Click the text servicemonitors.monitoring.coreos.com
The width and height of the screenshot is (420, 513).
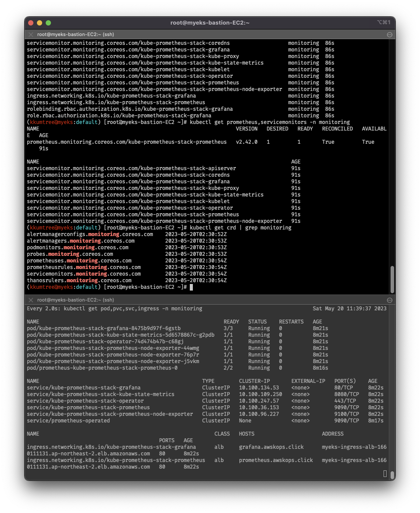[84, 274]
